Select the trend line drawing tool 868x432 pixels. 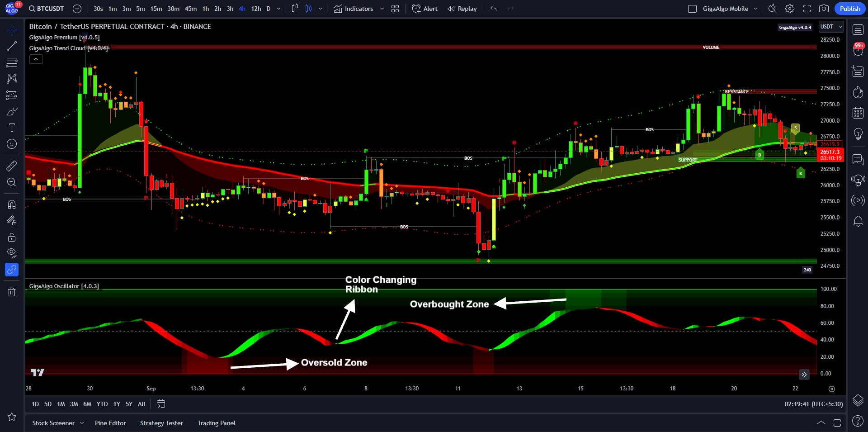tap(12, 46)
